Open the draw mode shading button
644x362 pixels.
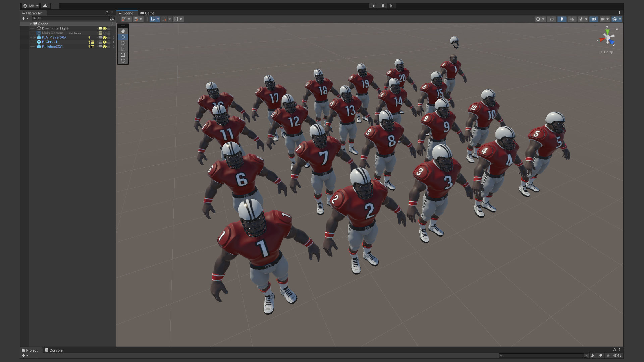pyautogui.click(x=538, y=19)
